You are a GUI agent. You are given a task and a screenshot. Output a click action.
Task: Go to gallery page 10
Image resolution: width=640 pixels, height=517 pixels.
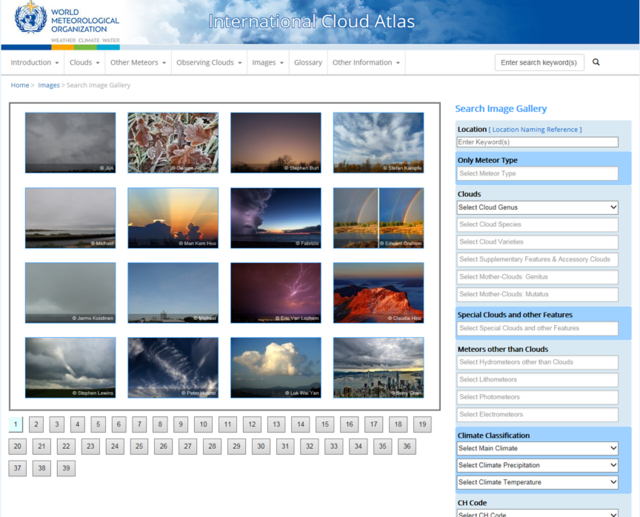pos(203,424)
